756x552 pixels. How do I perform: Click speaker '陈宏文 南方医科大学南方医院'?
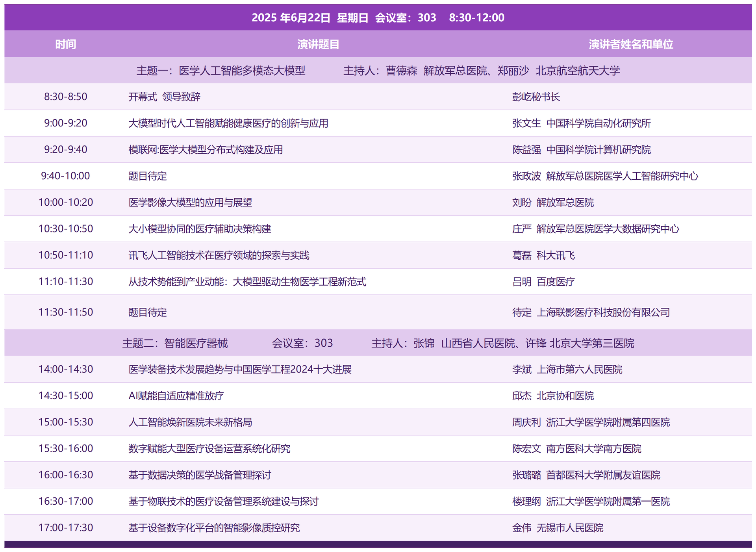576,449
